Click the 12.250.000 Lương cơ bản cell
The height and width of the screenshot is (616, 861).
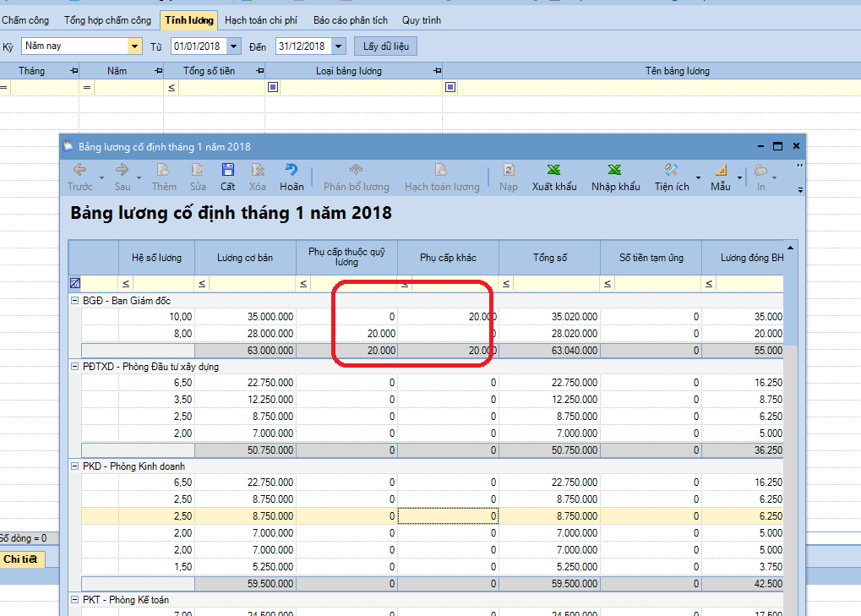245,400
